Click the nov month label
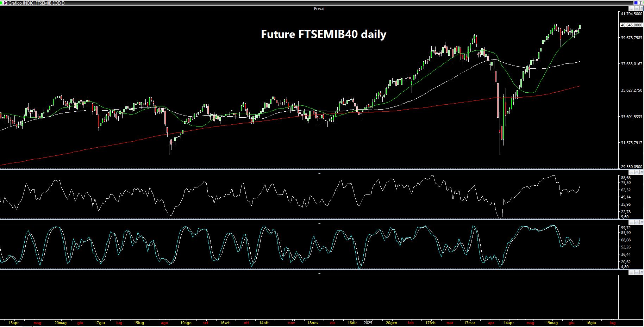The height and width of the screenshot is (327, 644). pos(292,323)
